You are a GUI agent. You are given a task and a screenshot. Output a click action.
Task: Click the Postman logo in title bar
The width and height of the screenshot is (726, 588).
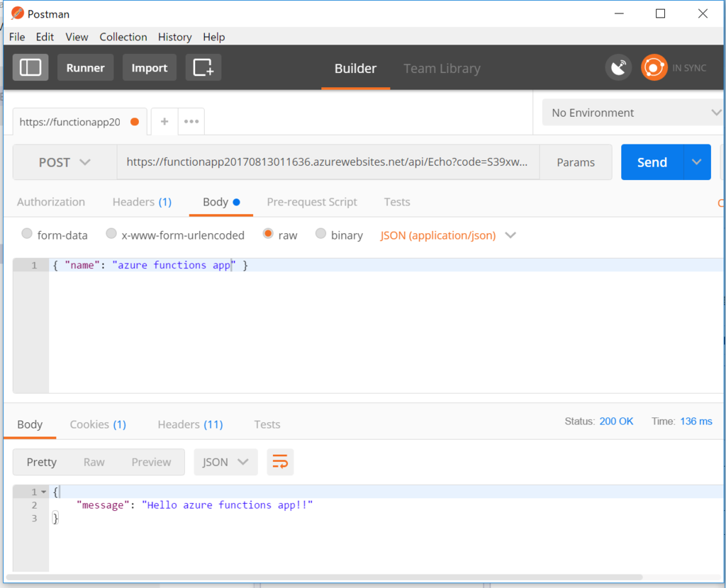(17, 13)
